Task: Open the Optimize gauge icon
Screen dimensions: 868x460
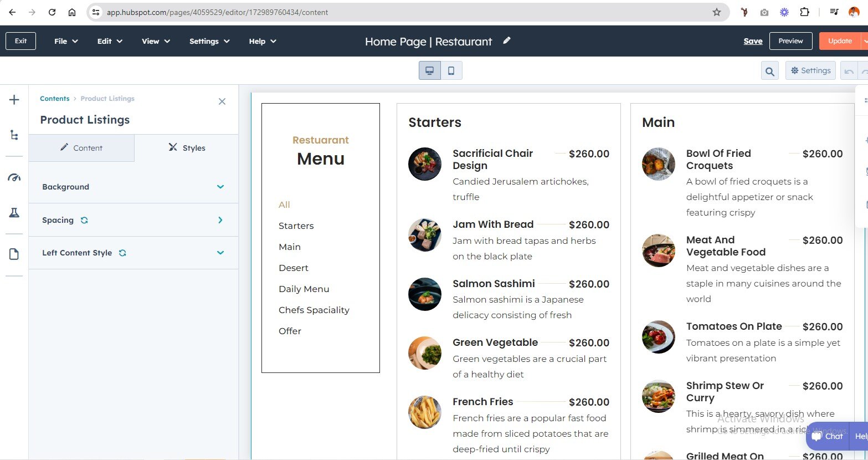Action: click(x=14, y=177)
